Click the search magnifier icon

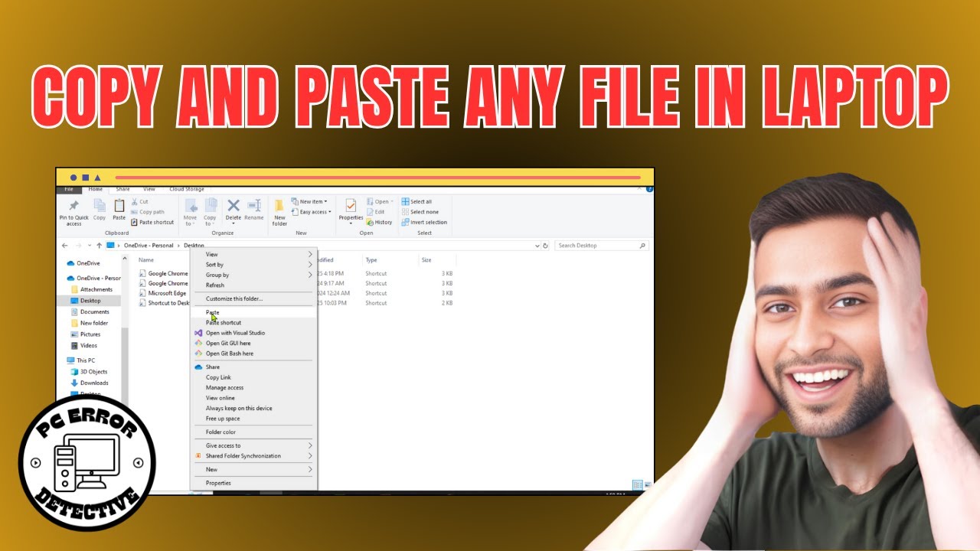642,246
